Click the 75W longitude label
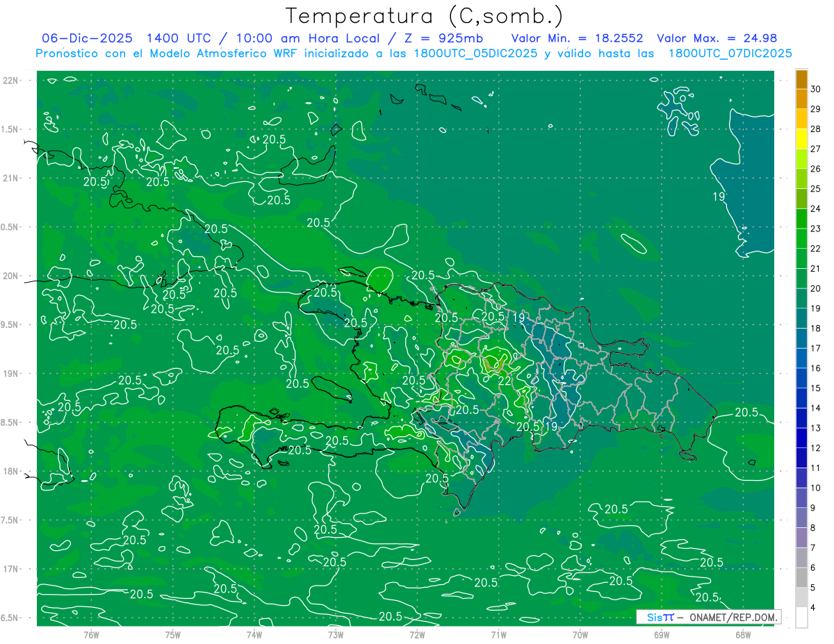The height and width of the screenshot is (644, 834). tap(173, 634)
